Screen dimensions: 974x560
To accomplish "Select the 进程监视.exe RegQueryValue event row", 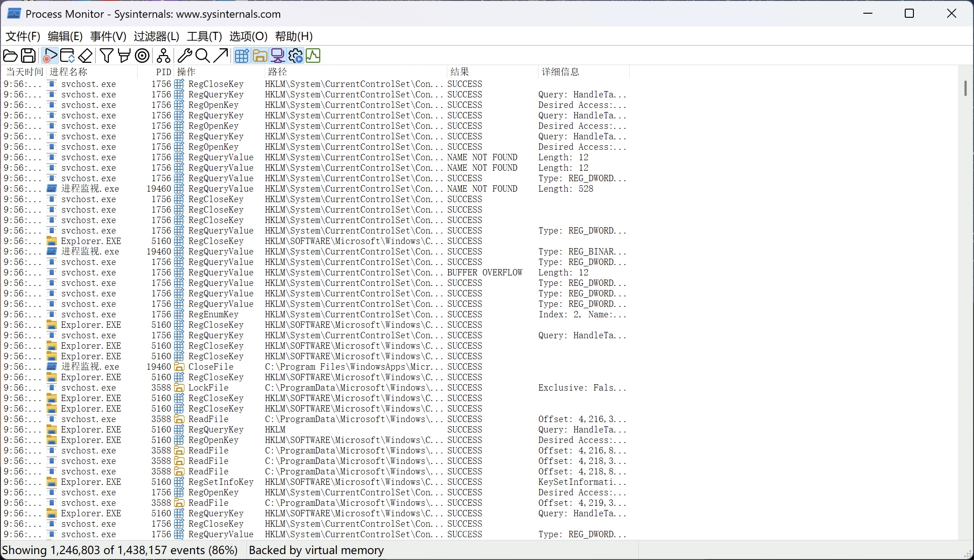I will pyautogui.click(x=273, y=188).
